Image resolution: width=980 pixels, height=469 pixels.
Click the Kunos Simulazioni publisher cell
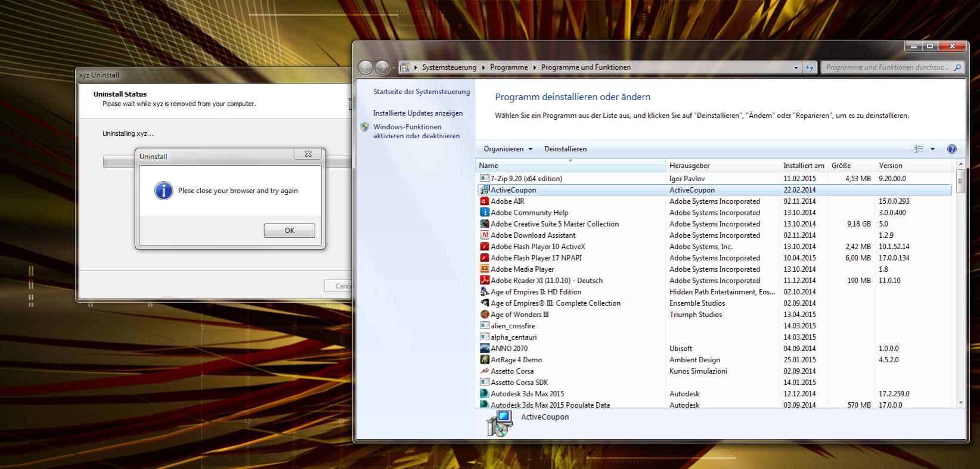coord(698,371)
